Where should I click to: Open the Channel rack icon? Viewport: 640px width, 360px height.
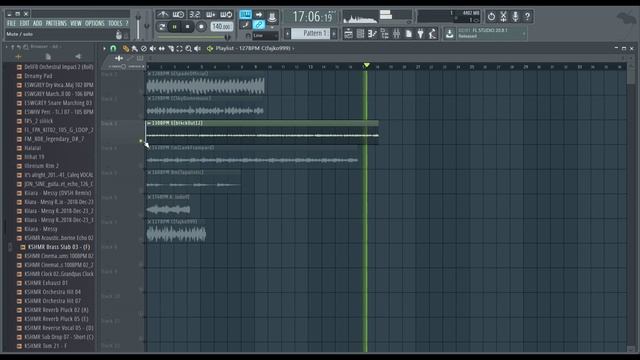coord(360,34)
